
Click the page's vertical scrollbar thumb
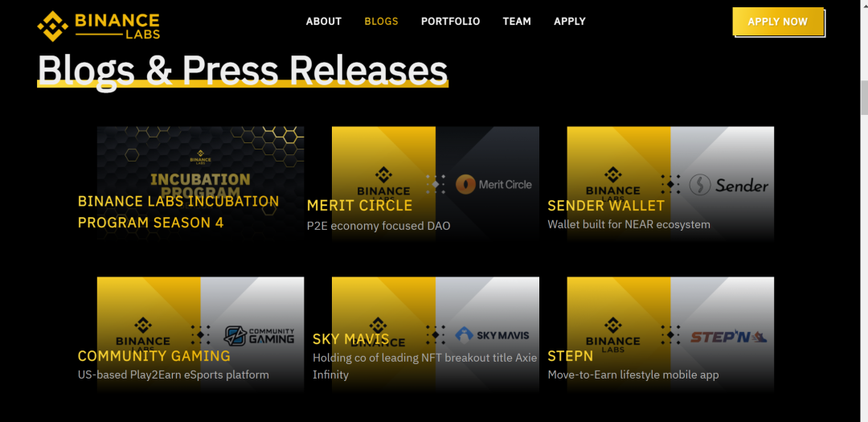coord(864,97)
